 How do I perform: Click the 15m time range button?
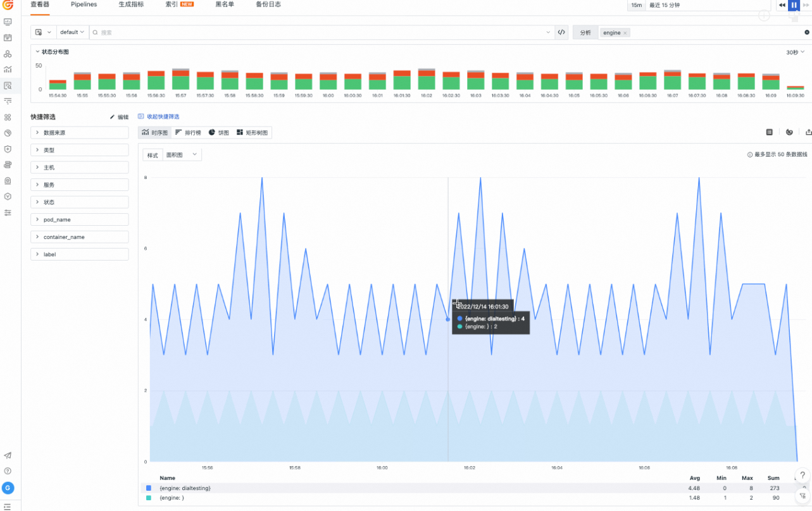tap(636, 5)
